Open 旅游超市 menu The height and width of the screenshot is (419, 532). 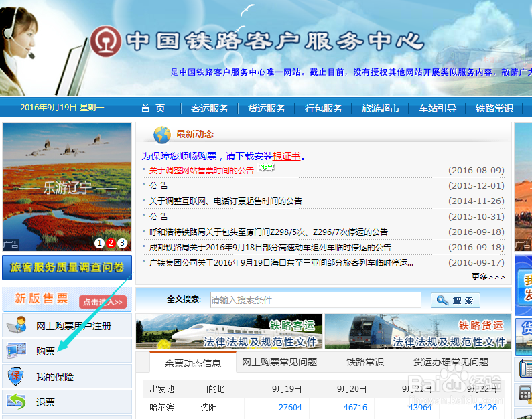(x=381, y=108)
